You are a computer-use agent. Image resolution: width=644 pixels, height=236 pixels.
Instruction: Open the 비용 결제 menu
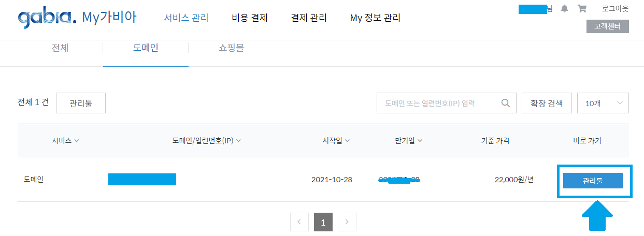point(250,18)
